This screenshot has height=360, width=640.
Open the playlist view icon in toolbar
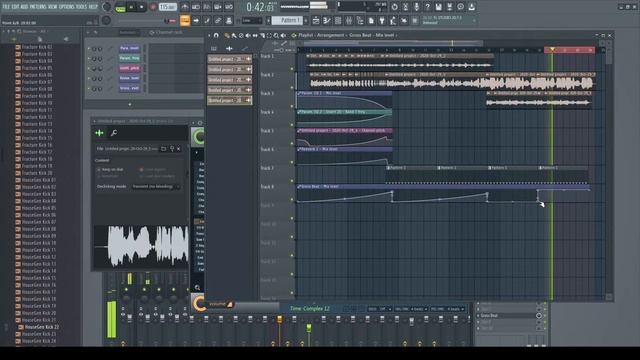coord(316,20)
